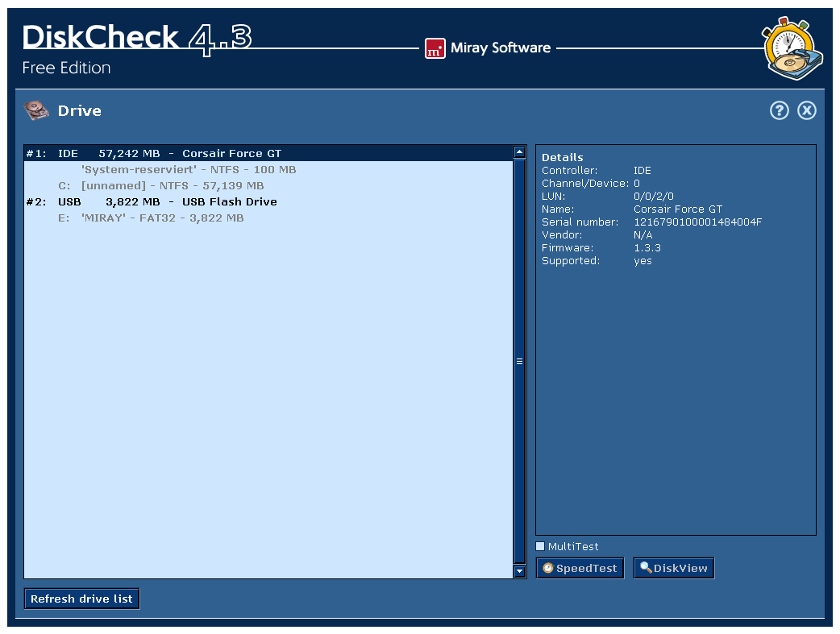Image resolution: width=840 pixels, height=634 pixels.
Task: Click the serial number 1216790100001484004F
Action: pos(697,222)
